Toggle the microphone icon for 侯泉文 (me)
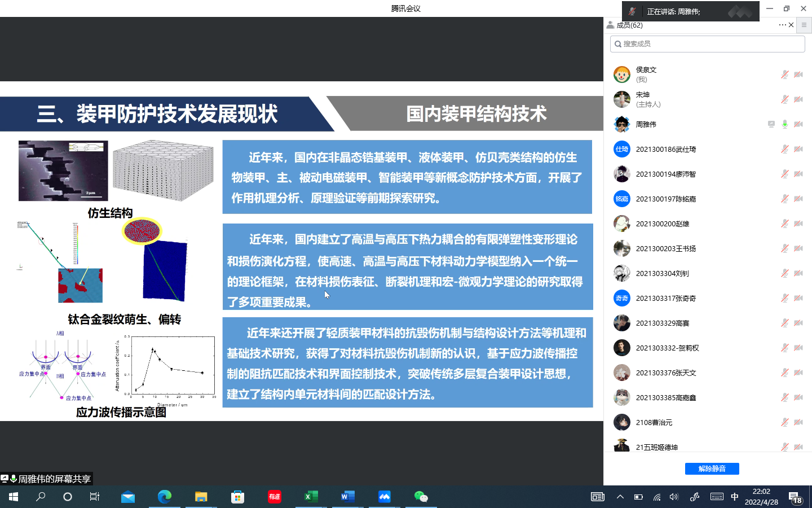The image size is (812, 508). tap(784, 75)
